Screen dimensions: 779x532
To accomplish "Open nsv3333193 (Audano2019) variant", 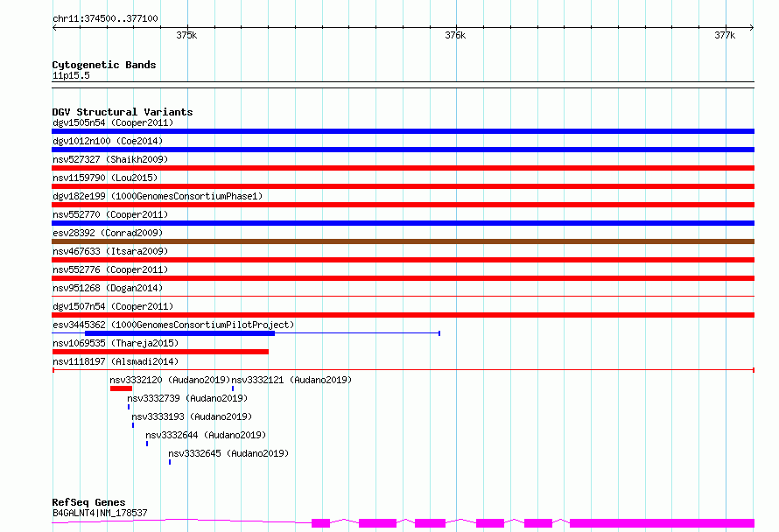I will [x=192, y=416].
